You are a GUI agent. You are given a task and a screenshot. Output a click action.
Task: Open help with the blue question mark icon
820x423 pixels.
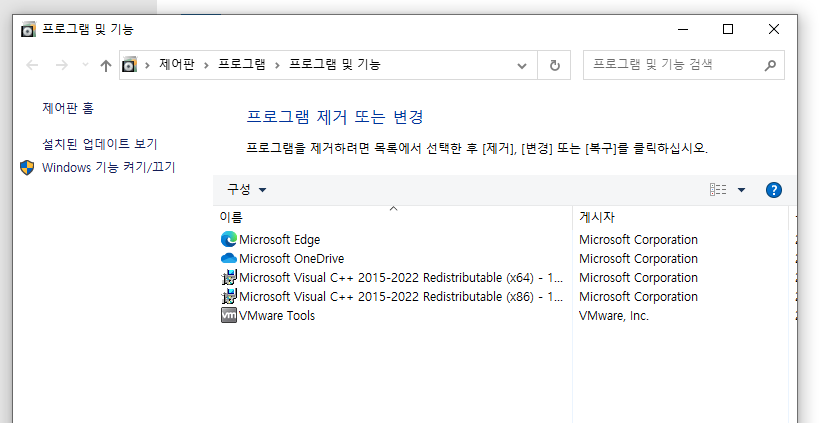[773, 190]
